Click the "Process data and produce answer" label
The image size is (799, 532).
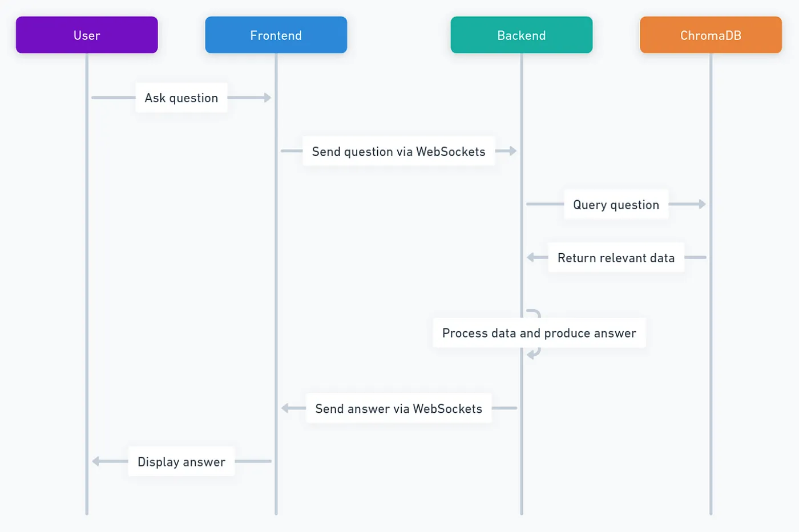pos(539,333)
